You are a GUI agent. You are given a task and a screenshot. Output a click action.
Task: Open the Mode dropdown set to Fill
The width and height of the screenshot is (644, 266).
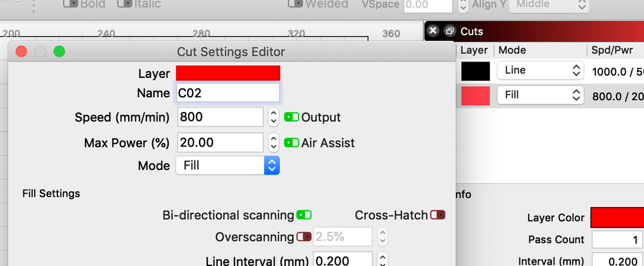228,165
